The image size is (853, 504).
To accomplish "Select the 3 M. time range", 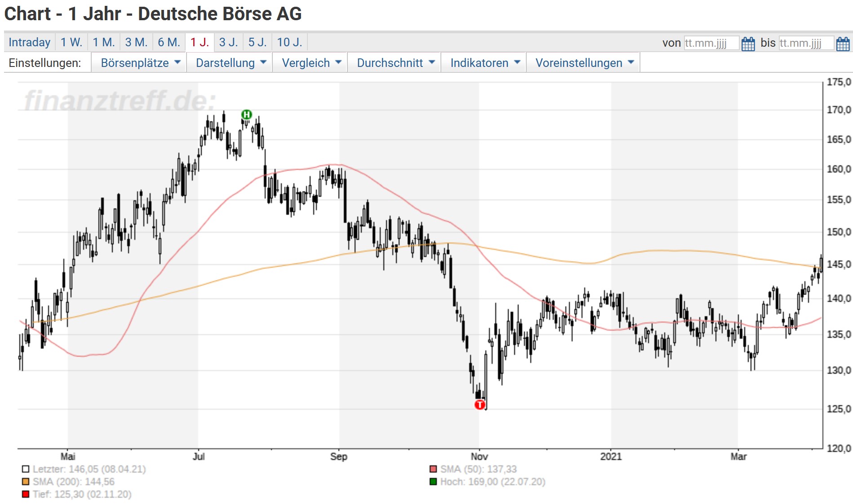I will pyautogui.click(x=136, y=42).
